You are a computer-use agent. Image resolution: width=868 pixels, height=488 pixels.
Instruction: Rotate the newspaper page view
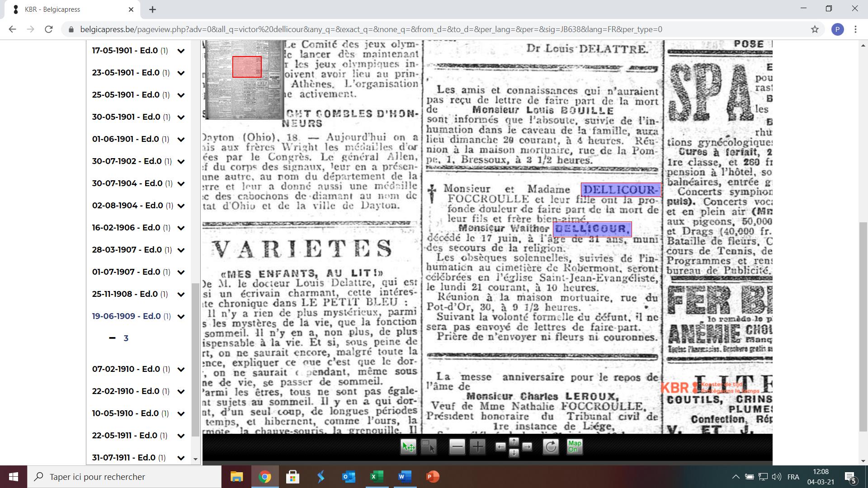click(x=551, y=447)
